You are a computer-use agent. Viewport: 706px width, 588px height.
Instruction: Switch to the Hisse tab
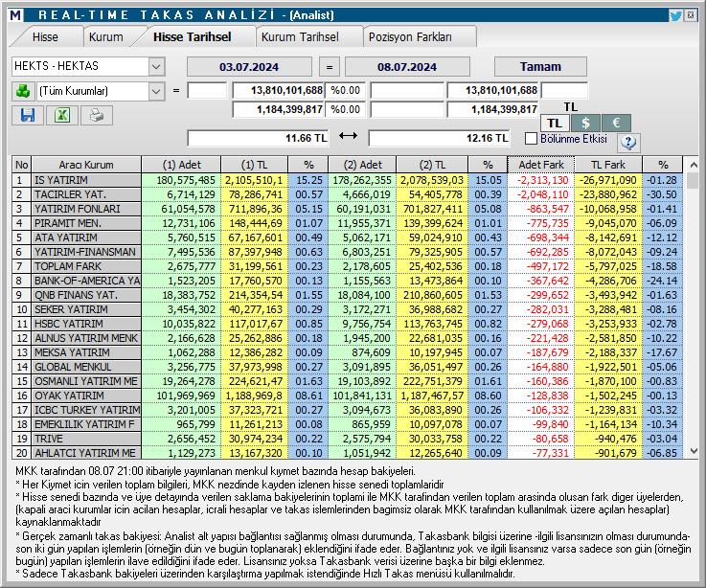45,37
